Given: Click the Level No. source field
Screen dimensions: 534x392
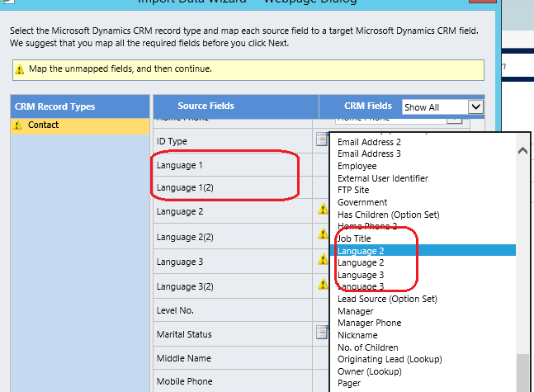Looking at the screenshot, I should [x=175, y=310].
